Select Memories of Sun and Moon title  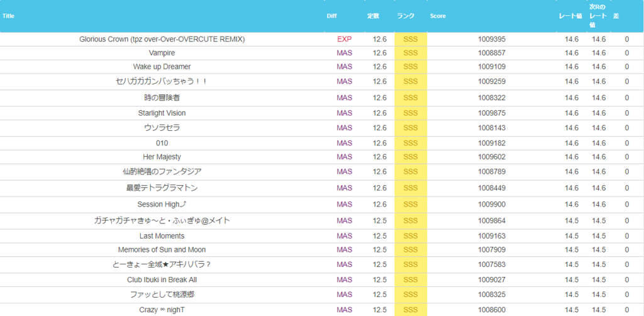pos(162,250)
